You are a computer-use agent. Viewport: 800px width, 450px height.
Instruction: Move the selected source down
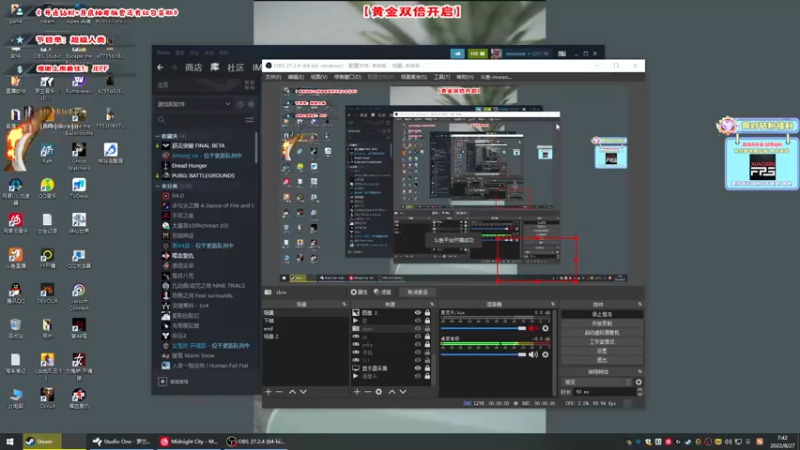click(x=403, y=392)
